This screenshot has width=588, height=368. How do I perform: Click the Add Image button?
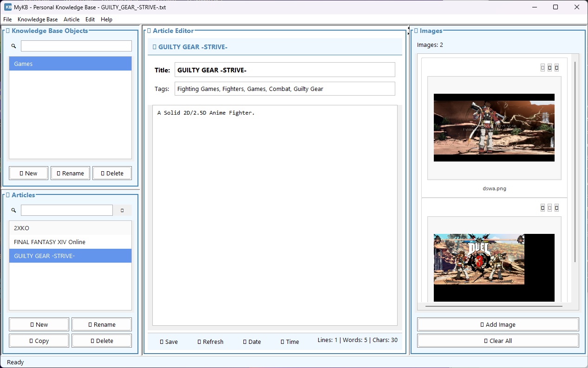pyautogui.click(x=498, y=324)
